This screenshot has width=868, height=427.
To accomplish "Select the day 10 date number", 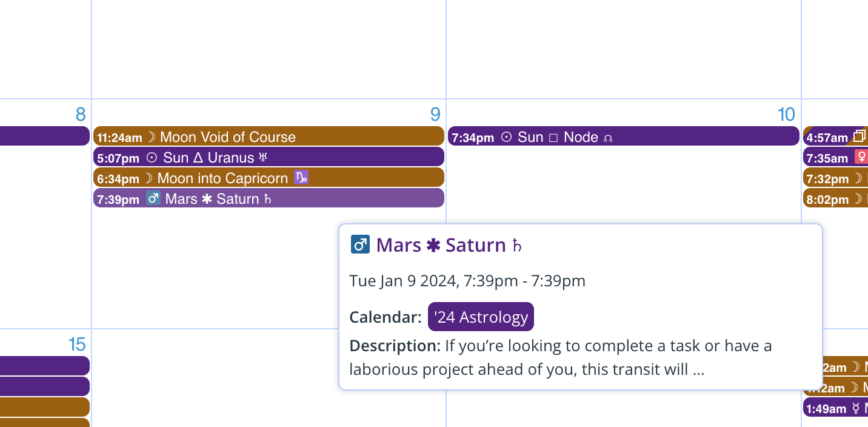I will [x=786, y=114].
